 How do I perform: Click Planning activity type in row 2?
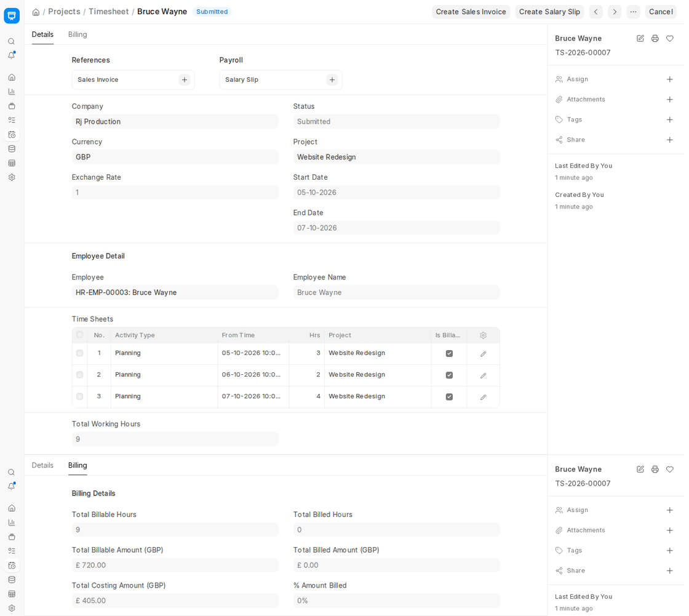(164, 375)
